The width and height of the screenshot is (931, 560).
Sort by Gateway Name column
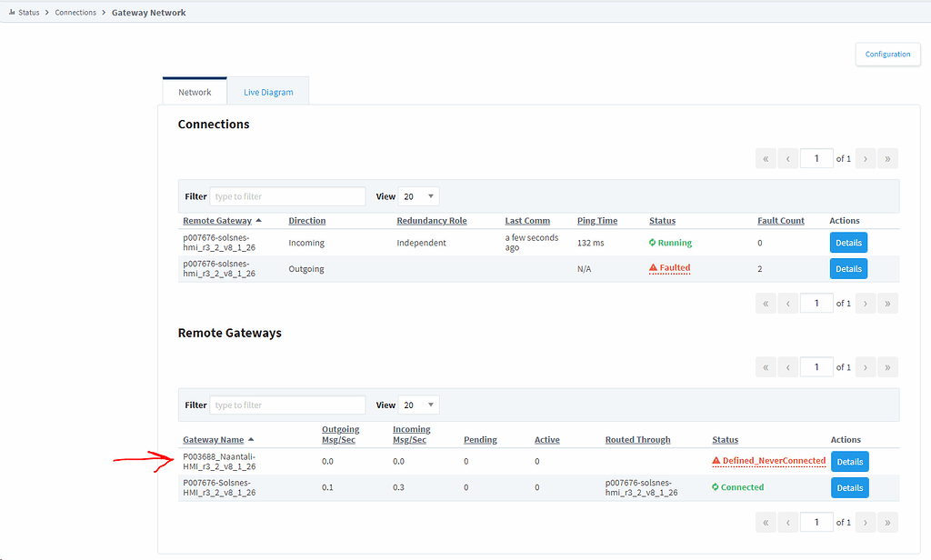[x=214, y=440]
